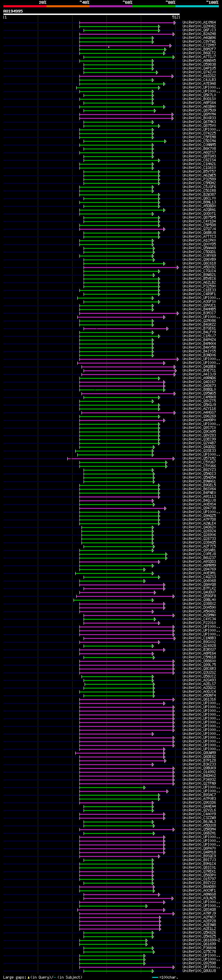Click the UniRef100_A6SBA0 label
The image size is (222, 980).
[199, 106]
